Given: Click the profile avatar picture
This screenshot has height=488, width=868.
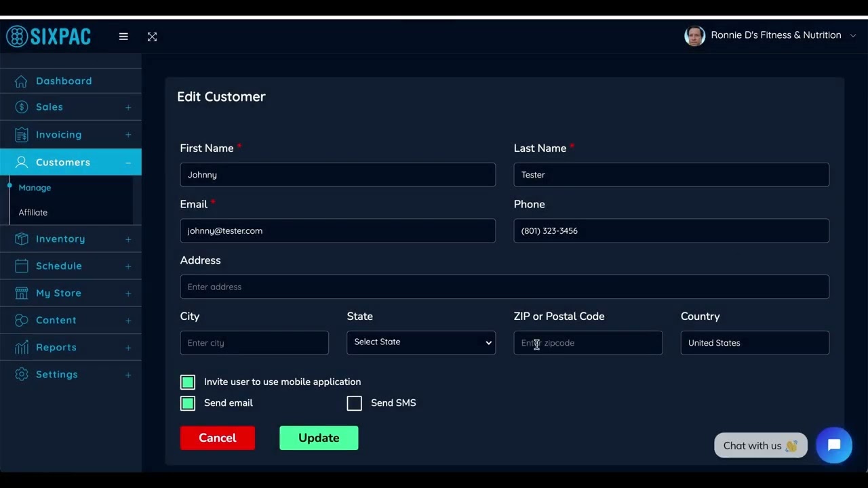Looking at the screenshot, I should [694, 36].
